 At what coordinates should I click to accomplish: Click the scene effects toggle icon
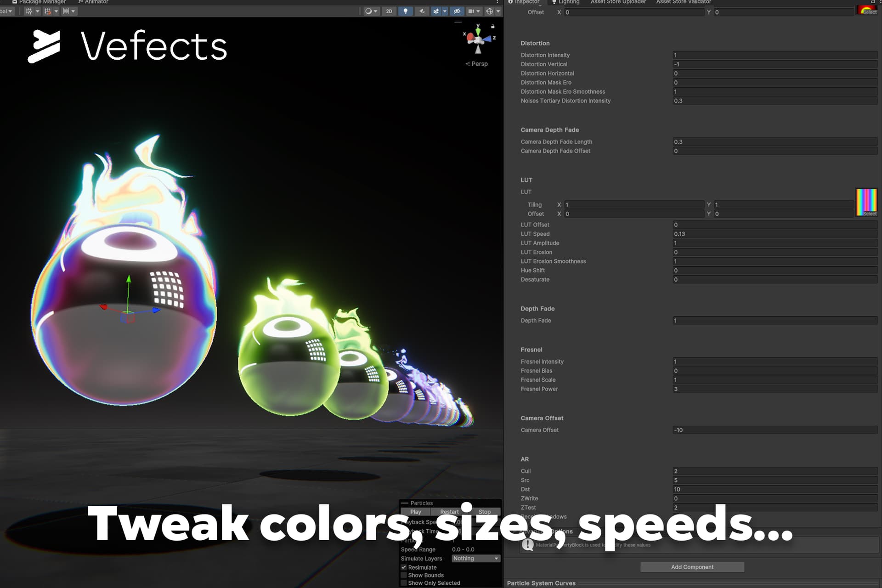(x=436, y=11)
